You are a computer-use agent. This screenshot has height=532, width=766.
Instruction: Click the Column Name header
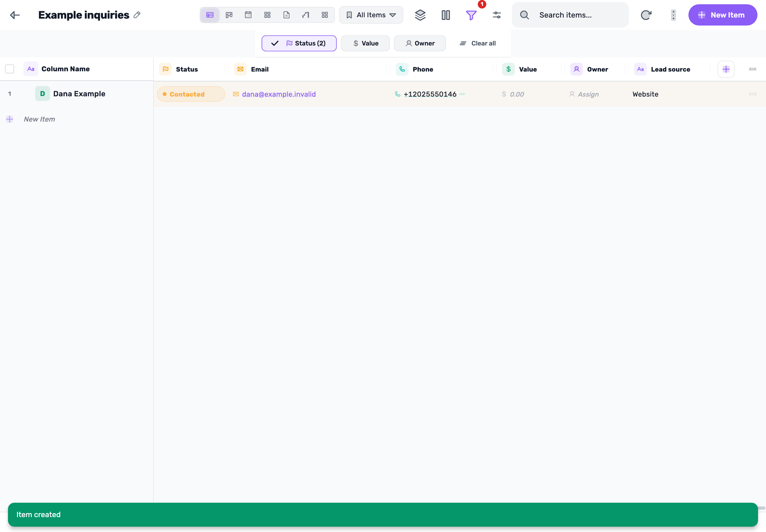[65, 69]
